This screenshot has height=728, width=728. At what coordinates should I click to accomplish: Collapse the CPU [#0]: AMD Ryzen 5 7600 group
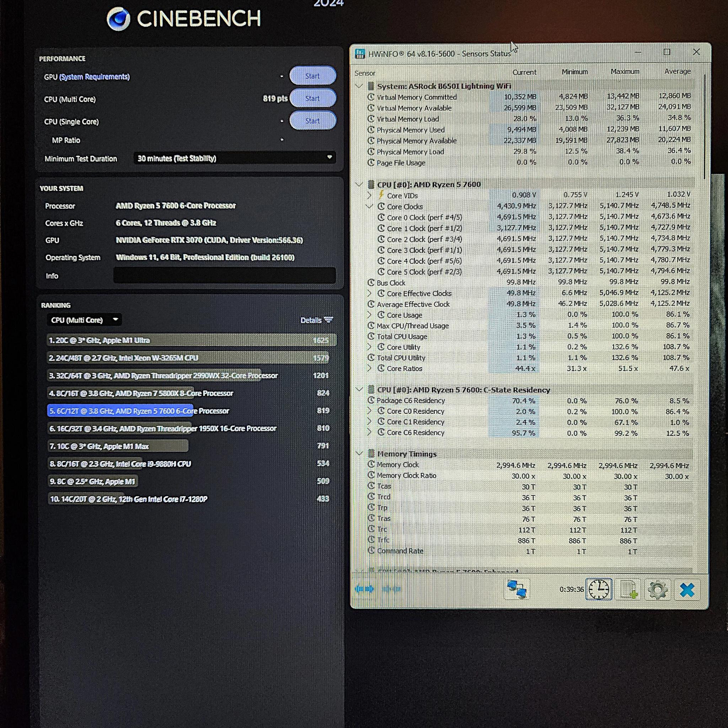pos(359,184)
